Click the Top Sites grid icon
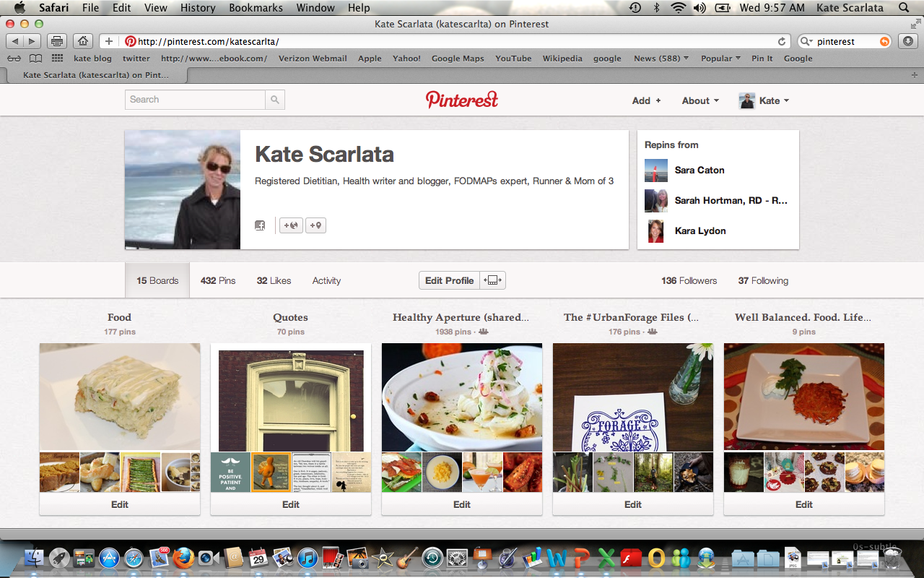924x578 pixels. [57, 59]
